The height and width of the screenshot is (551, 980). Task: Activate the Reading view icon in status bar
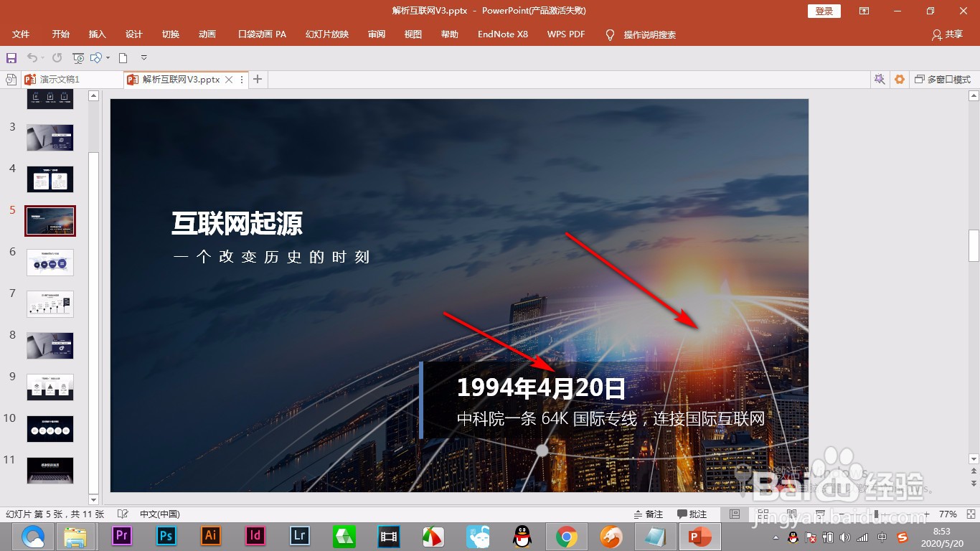click(x=791, y=514)
